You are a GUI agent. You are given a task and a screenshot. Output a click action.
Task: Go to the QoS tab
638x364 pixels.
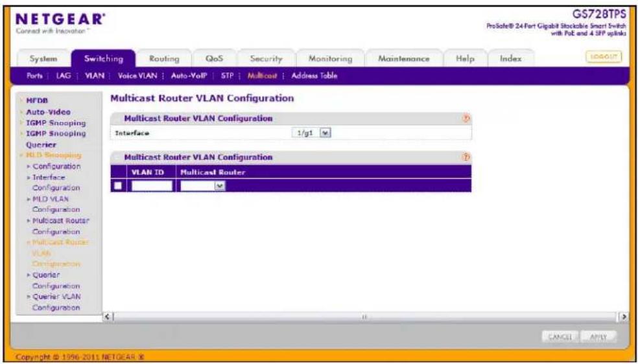click(215, 59)
